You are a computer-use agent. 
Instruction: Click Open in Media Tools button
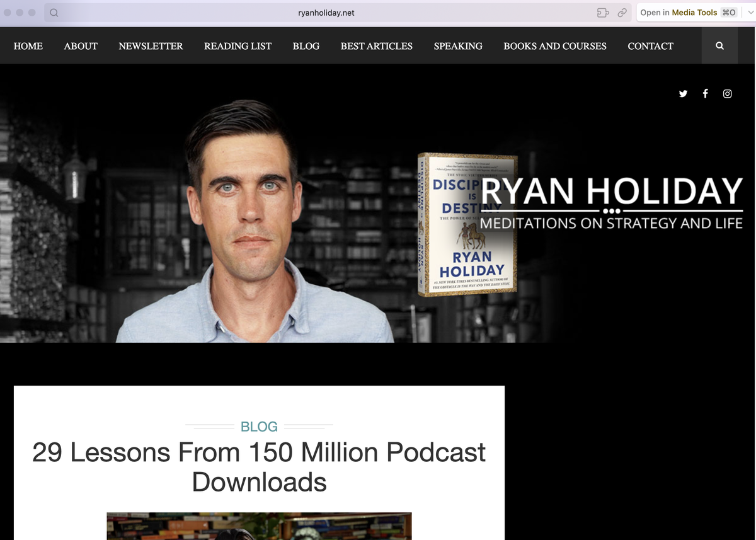688,13
